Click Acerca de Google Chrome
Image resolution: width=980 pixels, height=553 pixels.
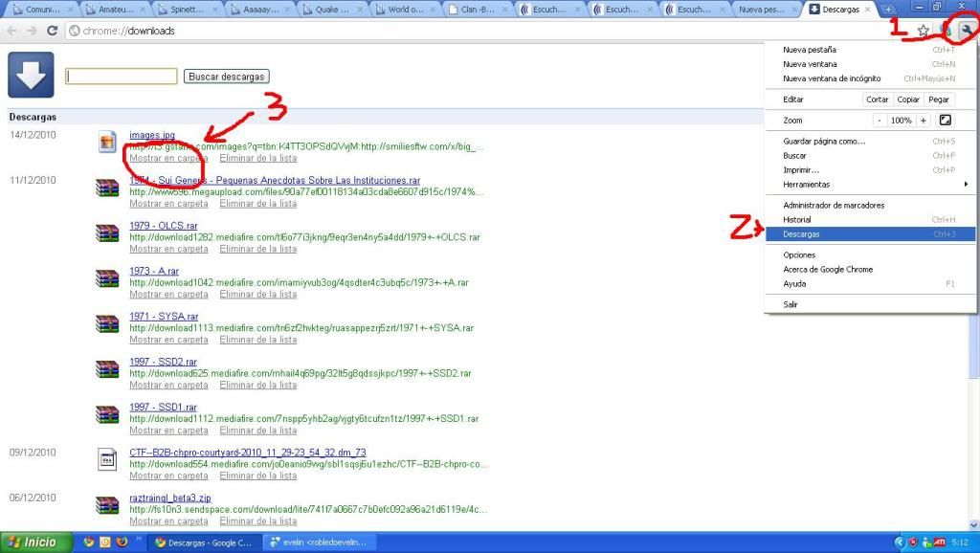click(869, 269)
